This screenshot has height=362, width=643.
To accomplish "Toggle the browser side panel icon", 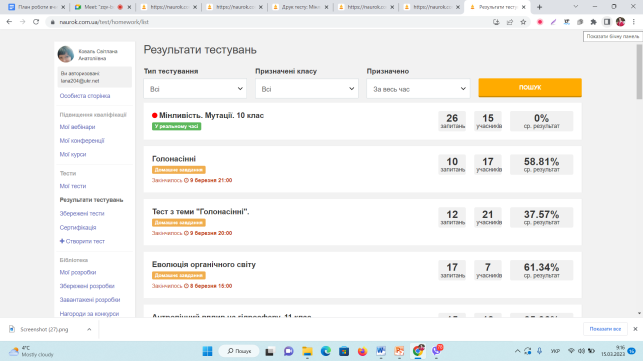I will 607,22.
